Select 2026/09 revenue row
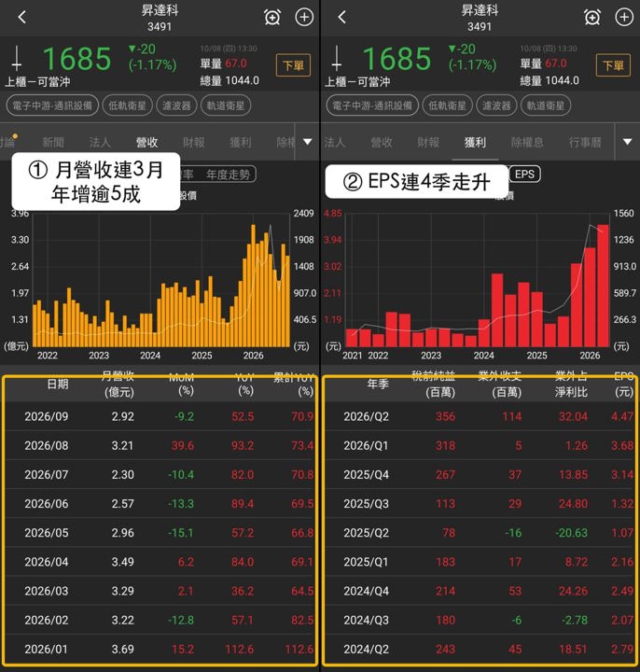This screenshot has height=672, width=640. click(160, 416)
